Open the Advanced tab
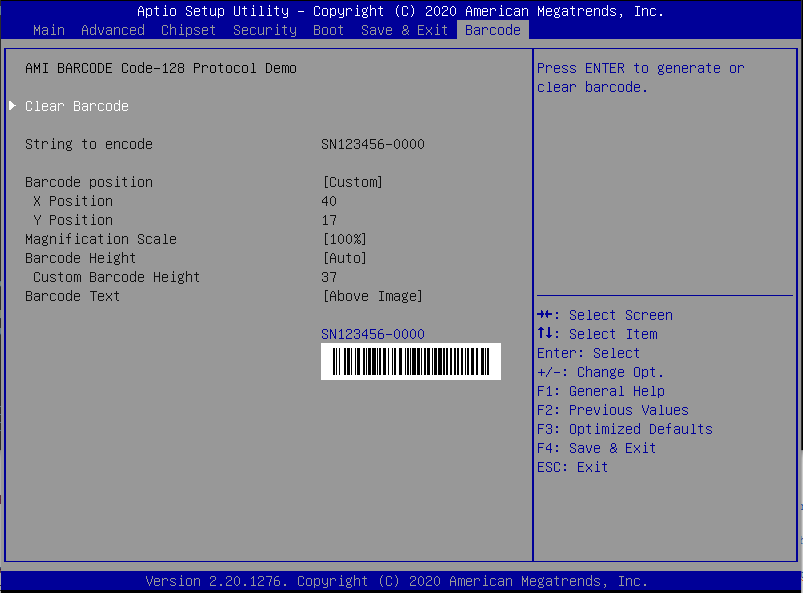803x593 pixels. click(x=112, y=30)
